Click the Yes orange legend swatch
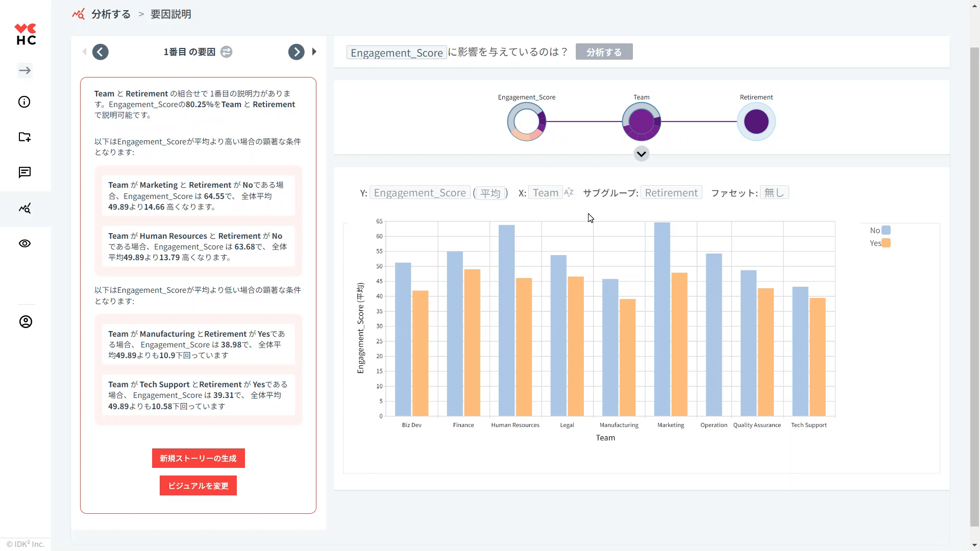Viewport: 980px width, 551px height. pyautogui.click(x=886, y=243)
